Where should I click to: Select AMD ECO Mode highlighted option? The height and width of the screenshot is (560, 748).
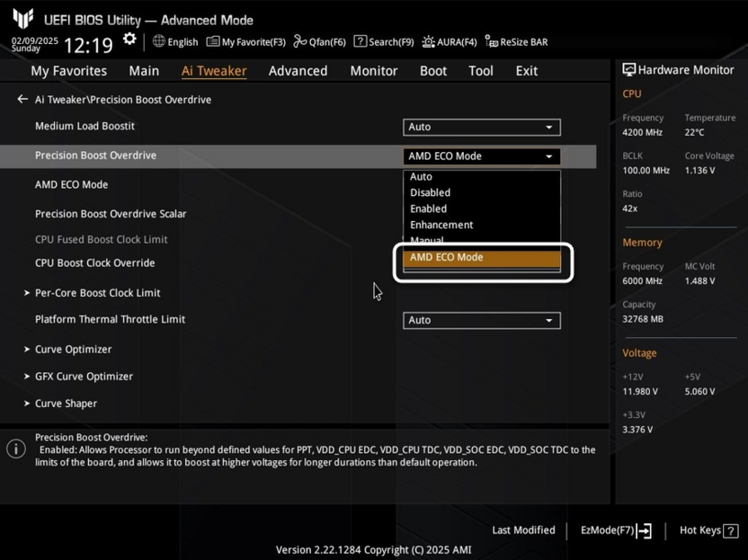tap(482, 258)
